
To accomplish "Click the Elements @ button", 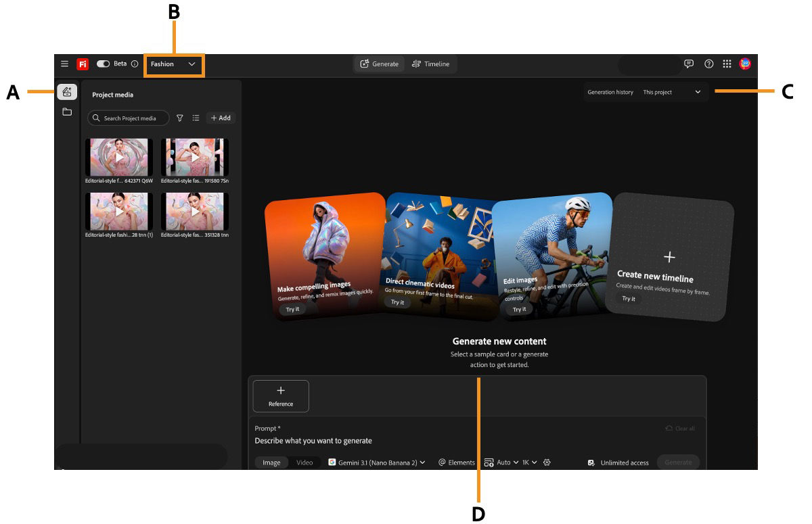I will click(457, 462).
